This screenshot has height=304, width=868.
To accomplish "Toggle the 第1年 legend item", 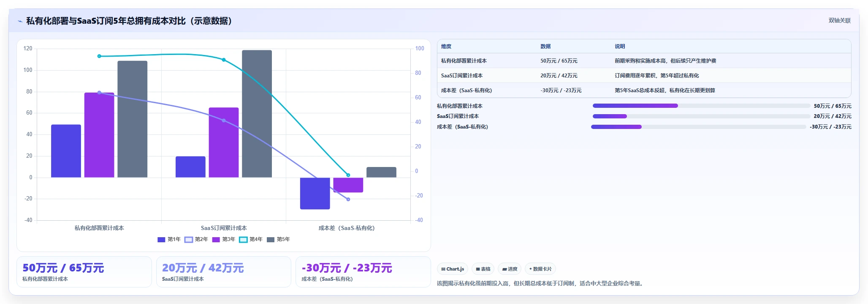I will point(169,239).
